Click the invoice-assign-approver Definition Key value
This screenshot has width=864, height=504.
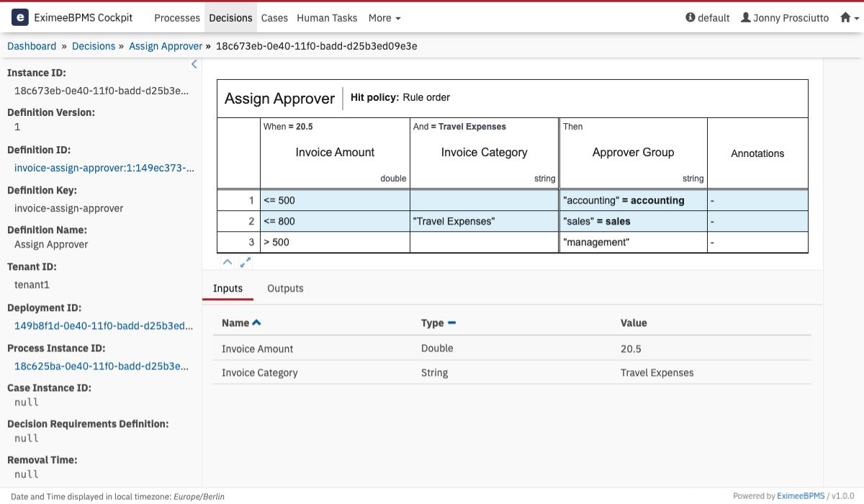(68, 208)
